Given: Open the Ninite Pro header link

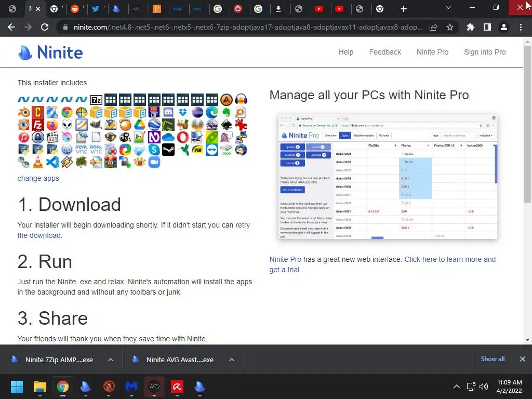Looking at the screenshot, I should [x=432, y=52].
